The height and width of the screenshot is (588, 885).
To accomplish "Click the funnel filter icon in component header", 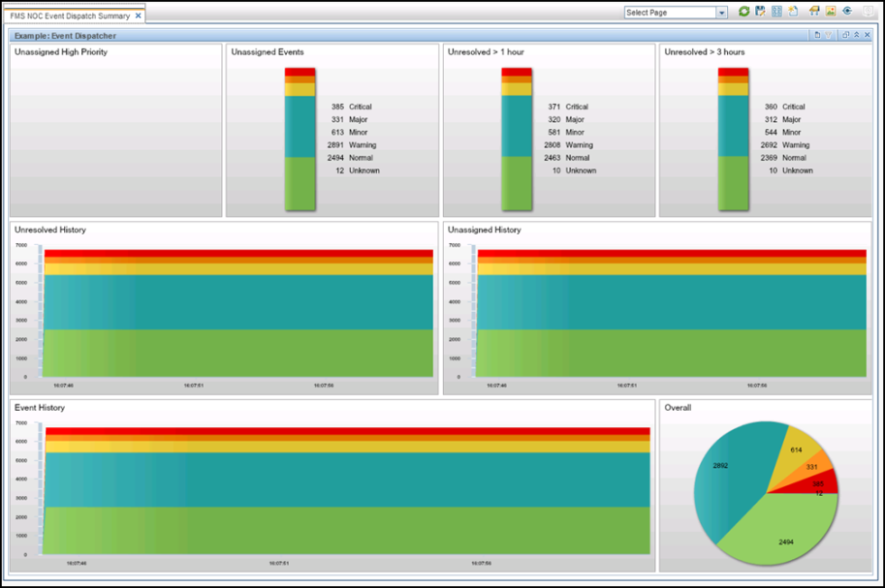I will click(x=829, y=35).
